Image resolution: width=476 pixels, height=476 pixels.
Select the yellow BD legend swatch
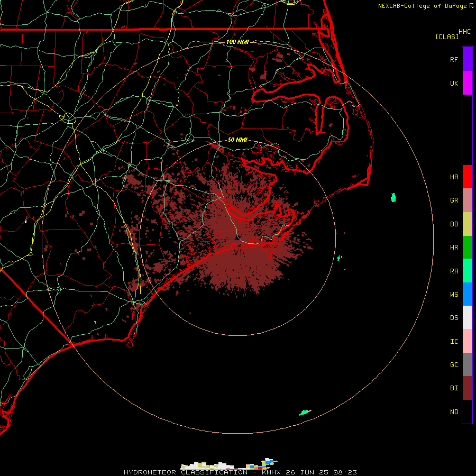(467, 224)
